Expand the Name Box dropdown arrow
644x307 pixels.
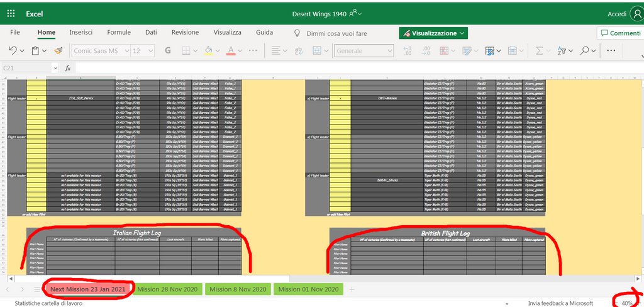(x=55, y=68)
